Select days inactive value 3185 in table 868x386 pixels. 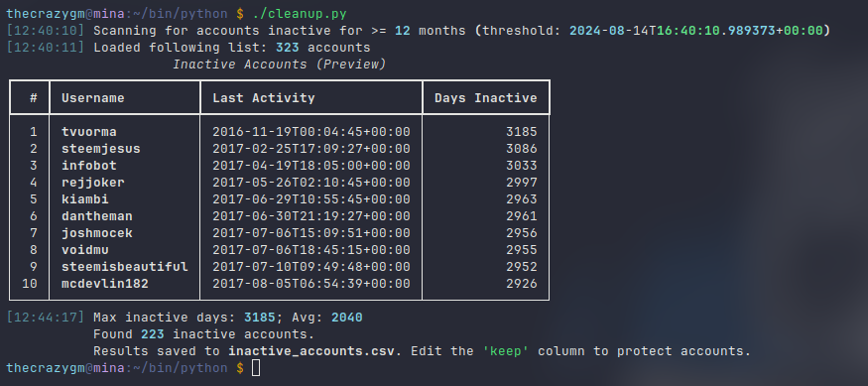click(522, 132)
